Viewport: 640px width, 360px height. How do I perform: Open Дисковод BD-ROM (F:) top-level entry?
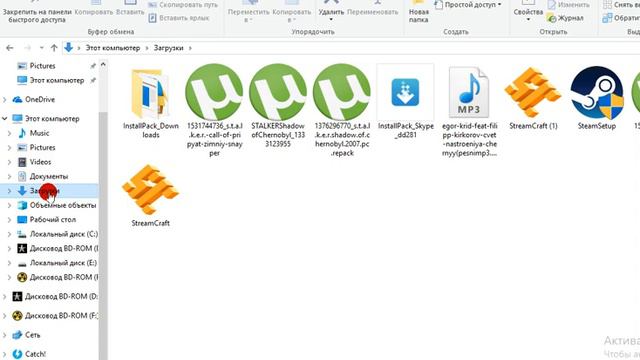pyautogui.click(x=57, y=316)
